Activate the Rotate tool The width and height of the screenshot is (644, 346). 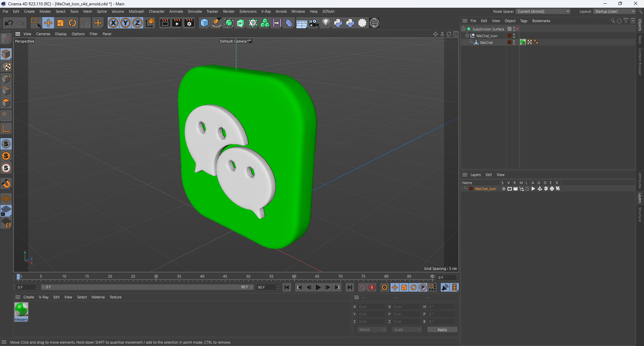[x=72, y=23]
